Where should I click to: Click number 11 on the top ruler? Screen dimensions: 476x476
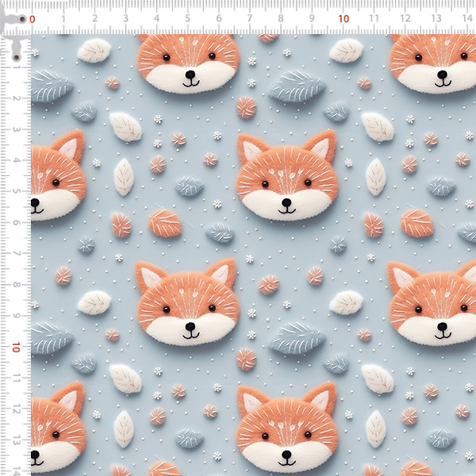374,19
